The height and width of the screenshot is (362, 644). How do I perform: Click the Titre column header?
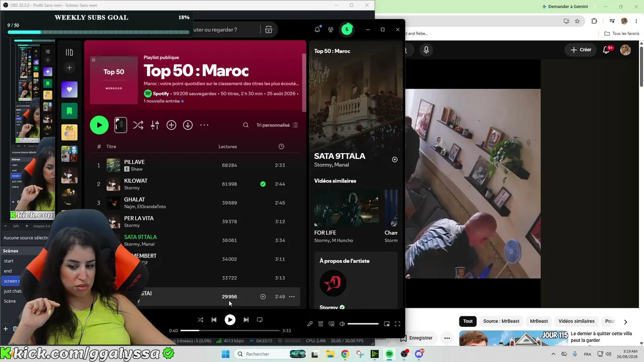pyautogui.click(x=111, y=147)
